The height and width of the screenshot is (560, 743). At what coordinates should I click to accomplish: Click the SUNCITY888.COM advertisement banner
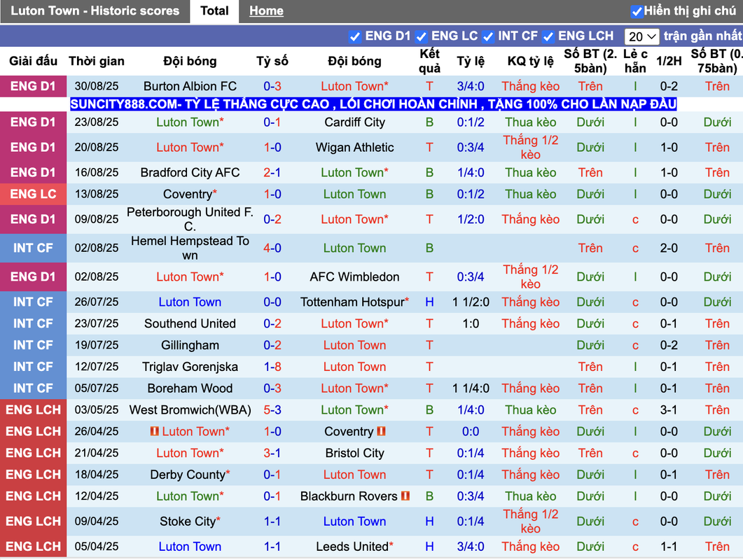[373, 104]
